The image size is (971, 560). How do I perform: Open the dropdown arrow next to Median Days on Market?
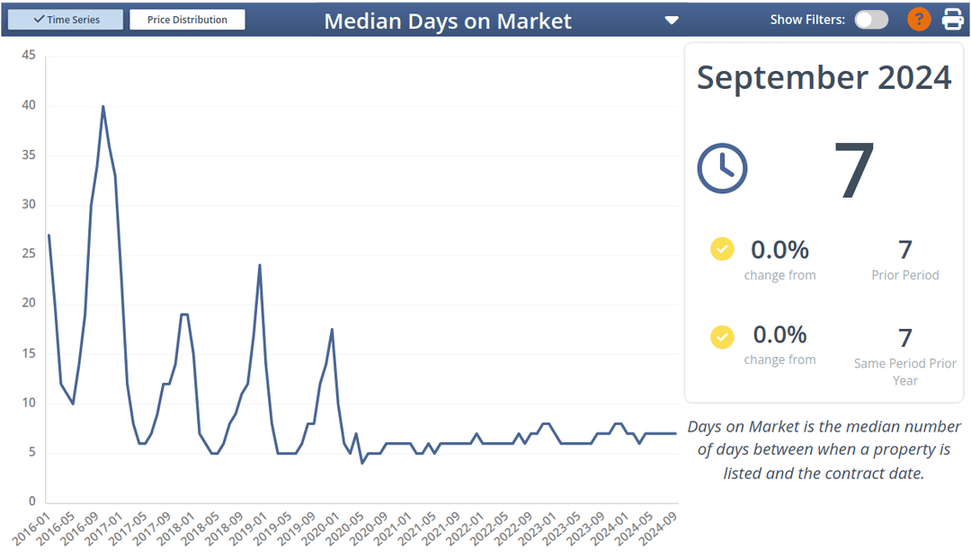point(672,19)
